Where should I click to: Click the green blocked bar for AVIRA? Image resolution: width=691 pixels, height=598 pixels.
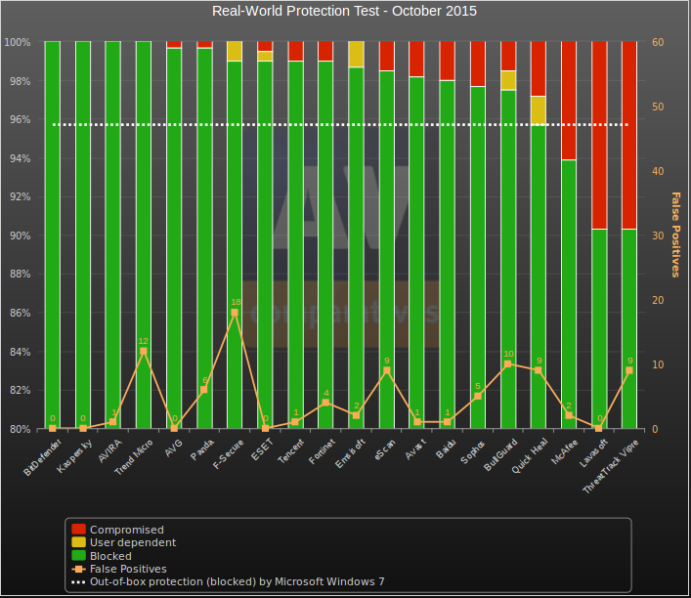113,235
